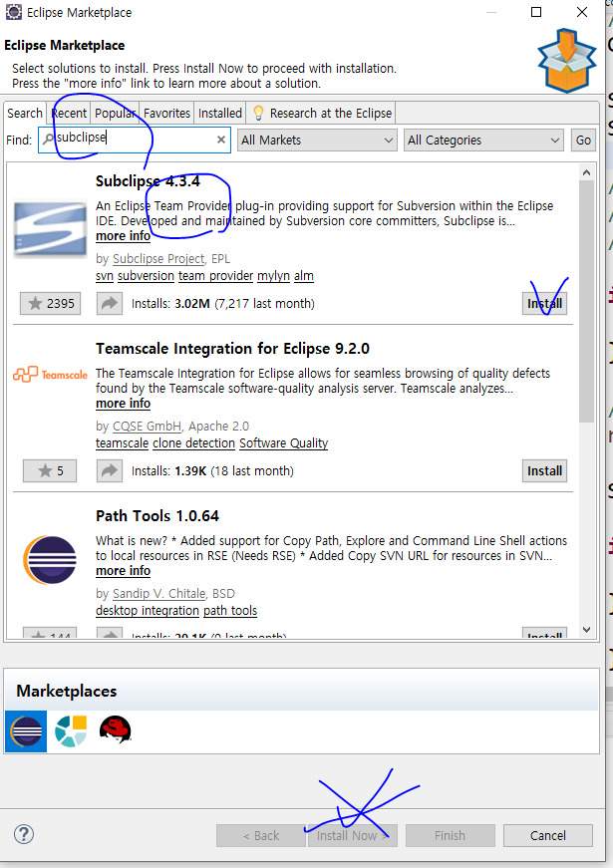Click the alm tag link
The height and width of the screenshot is (868, 613).
tap(303, 276)
